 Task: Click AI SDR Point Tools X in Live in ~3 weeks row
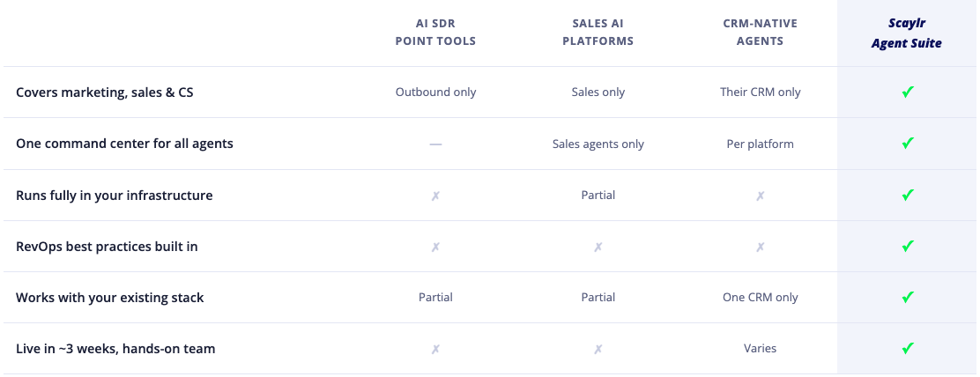pyautogui.click(x=435, y=350)
